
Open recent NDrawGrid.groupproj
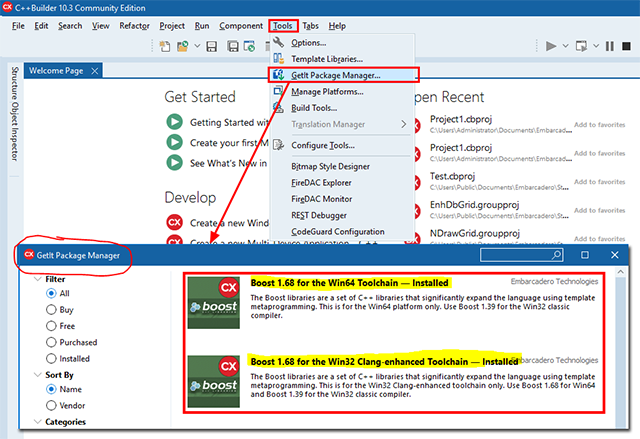[474, 233]
